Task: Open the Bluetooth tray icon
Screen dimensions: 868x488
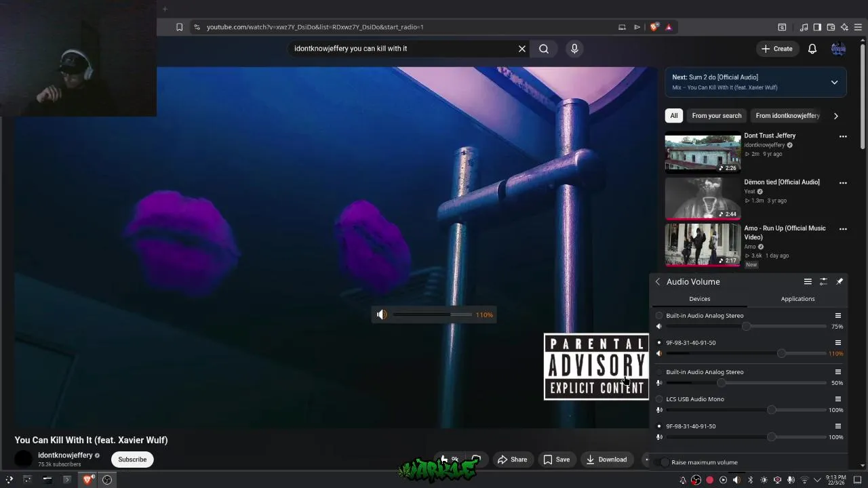Action: [x=751, y=480]
